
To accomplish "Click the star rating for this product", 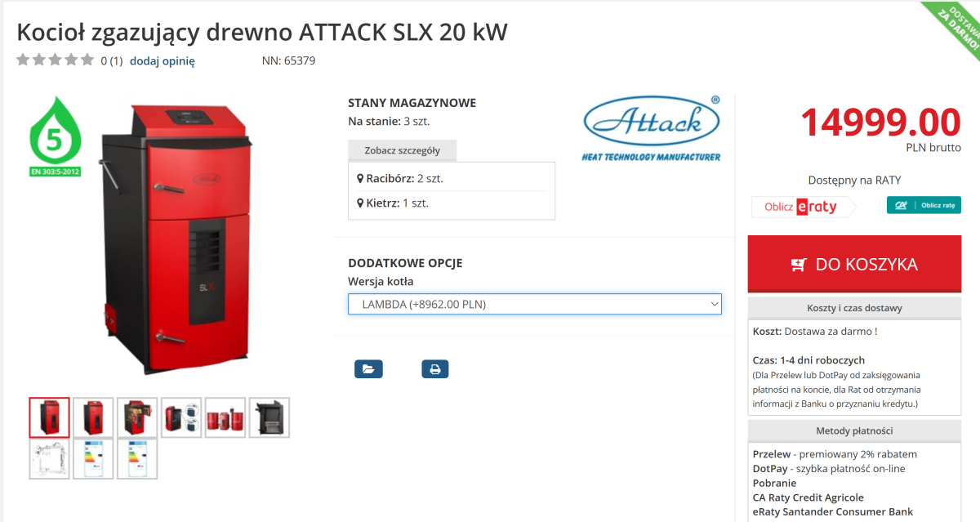I will click(55, 60).
